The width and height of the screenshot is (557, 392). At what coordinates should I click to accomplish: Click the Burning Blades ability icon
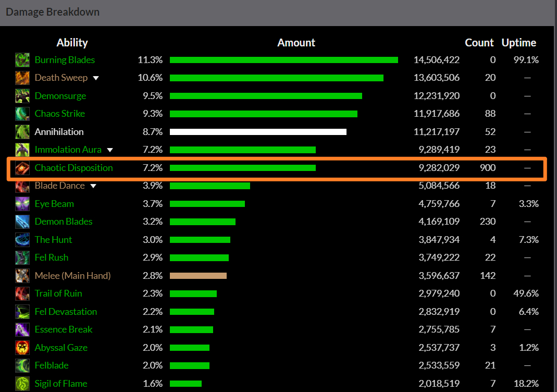point(22,60)
